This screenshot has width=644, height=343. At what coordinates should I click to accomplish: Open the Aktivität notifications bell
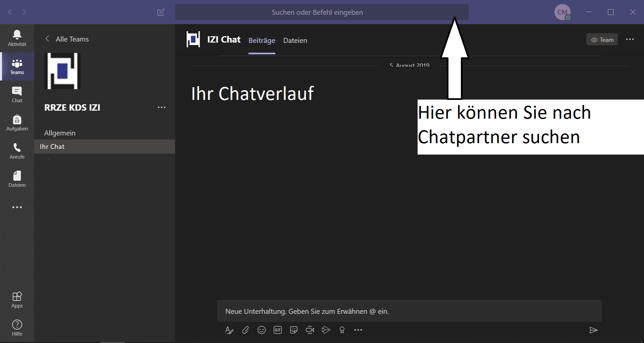[17, 38]
